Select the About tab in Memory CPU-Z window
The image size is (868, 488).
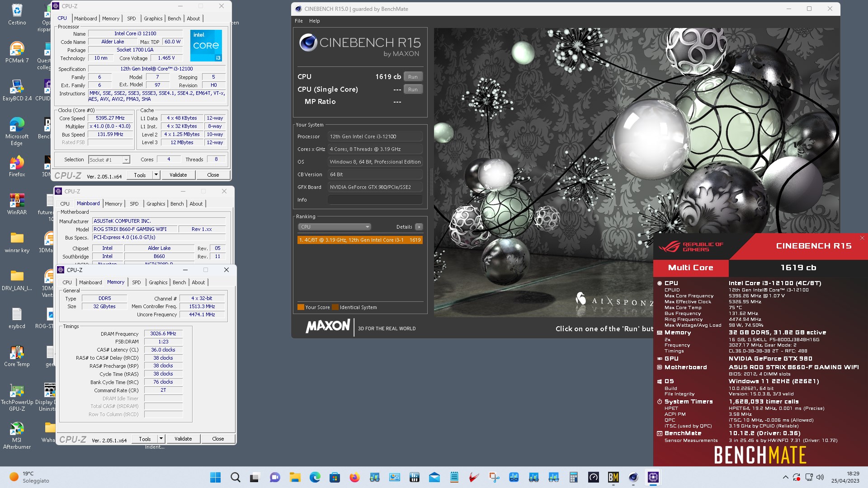pyautogui.click(x=198, y=282)
